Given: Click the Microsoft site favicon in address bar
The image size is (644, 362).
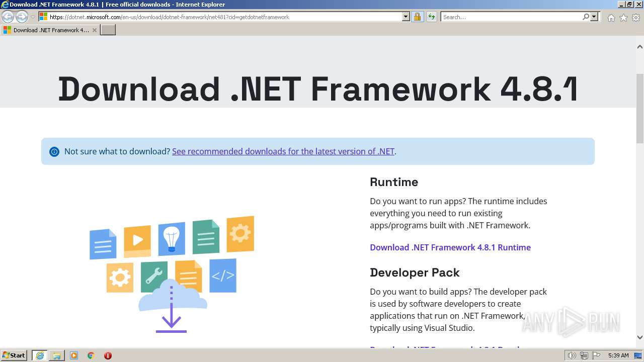Looking at the screenshot, I should (x=43, y=17).
